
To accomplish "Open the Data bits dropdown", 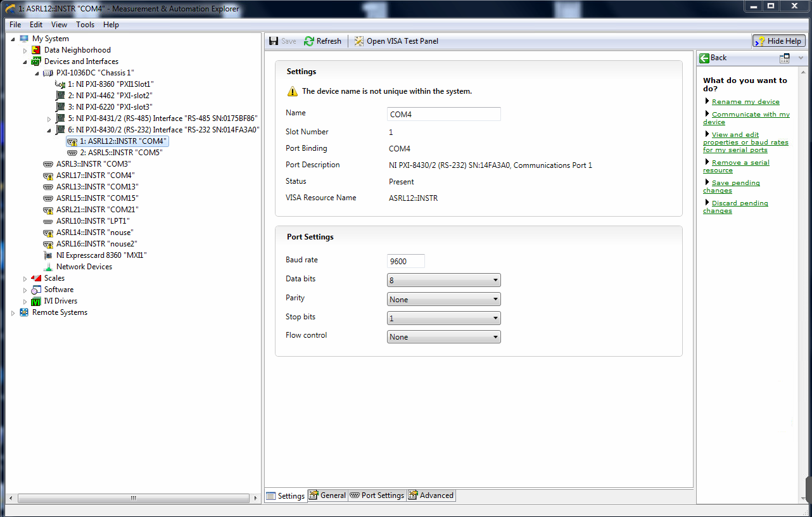I will pyautogui.click(x=443, y=280).
